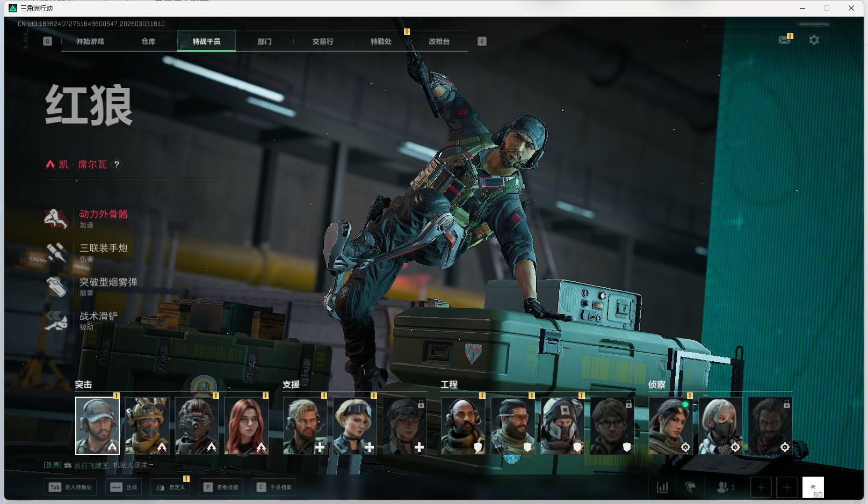Click the E next-tab key icon

tap(482, 41)
